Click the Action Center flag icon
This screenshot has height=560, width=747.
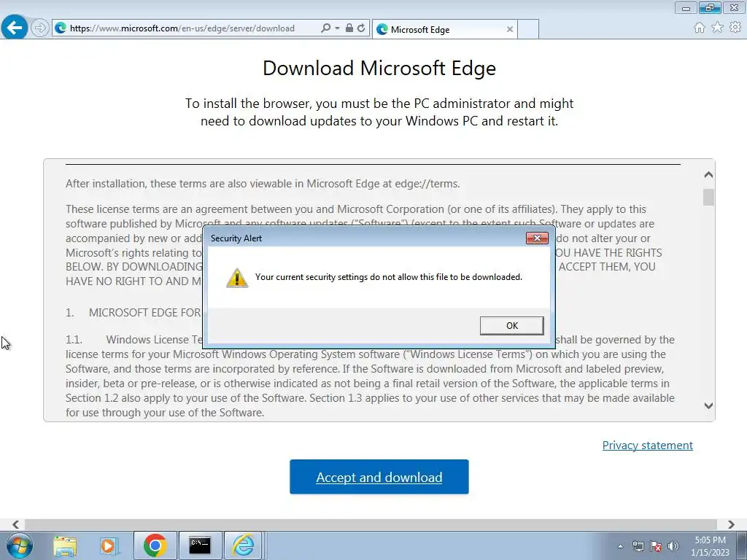(656, 546)
